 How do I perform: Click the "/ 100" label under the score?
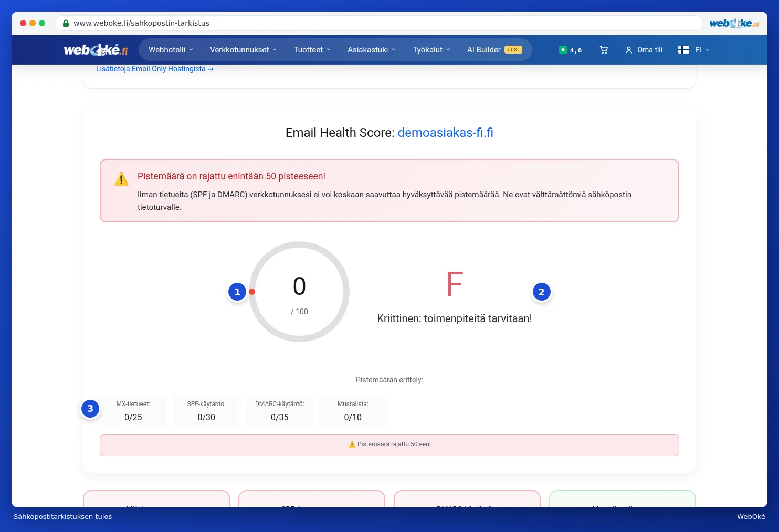299,312
